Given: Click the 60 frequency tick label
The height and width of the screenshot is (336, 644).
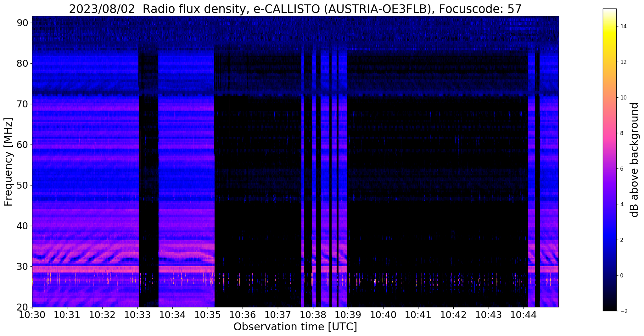Looking at the screenshot, I should coord(23,145).
